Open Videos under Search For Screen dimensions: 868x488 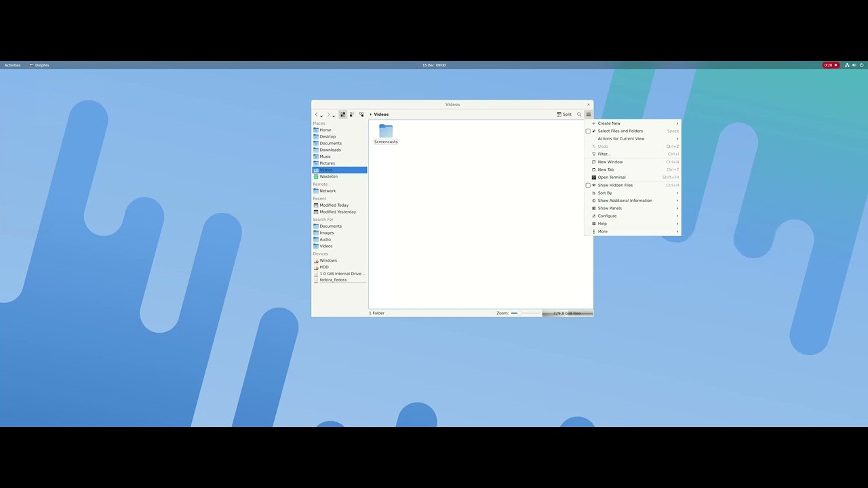coord(340,246)
